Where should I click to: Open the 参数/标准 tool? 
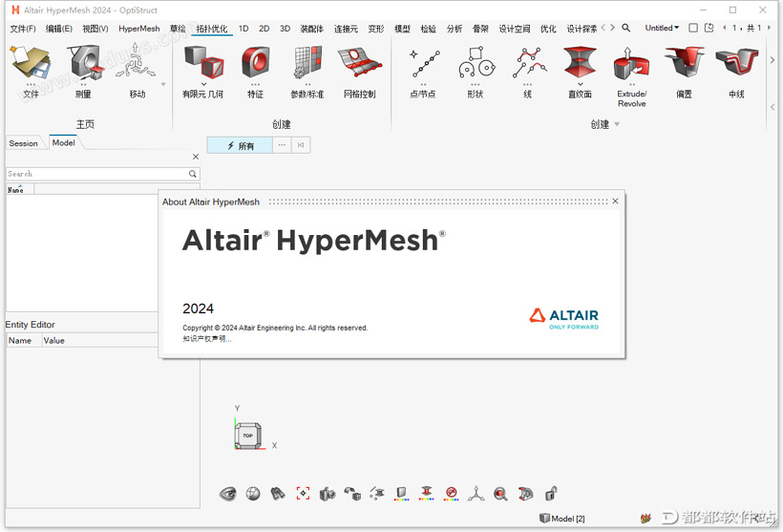coord(307,62)
